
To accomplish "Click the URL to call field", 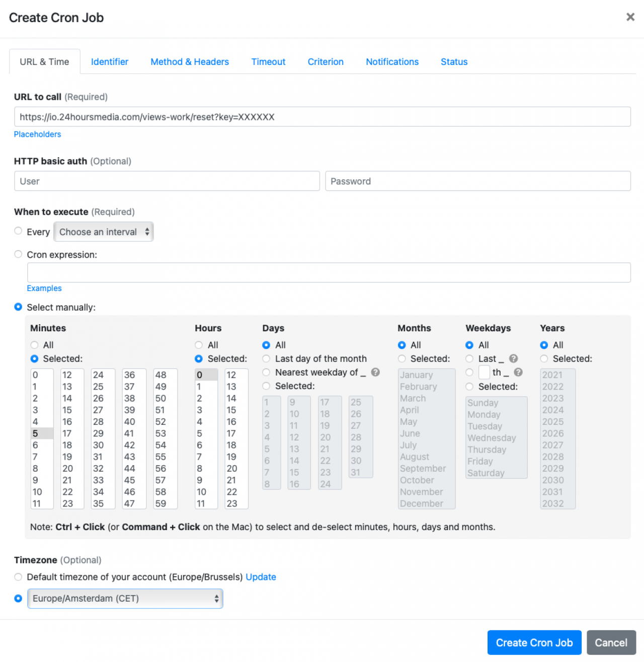I will 323,117.
